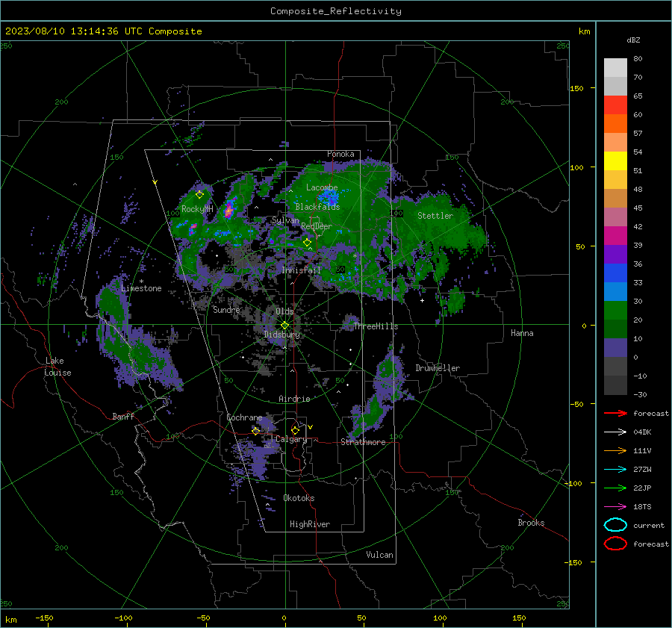672x628 pixels.
Task: Click the cyan current ellipse in legend
Action: click(615, 525)
